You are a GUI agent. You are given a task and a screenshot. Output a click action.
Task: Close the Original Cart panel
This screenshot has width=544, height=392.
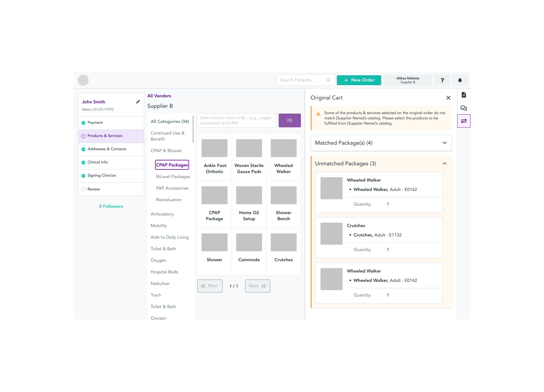click(448, 98)
